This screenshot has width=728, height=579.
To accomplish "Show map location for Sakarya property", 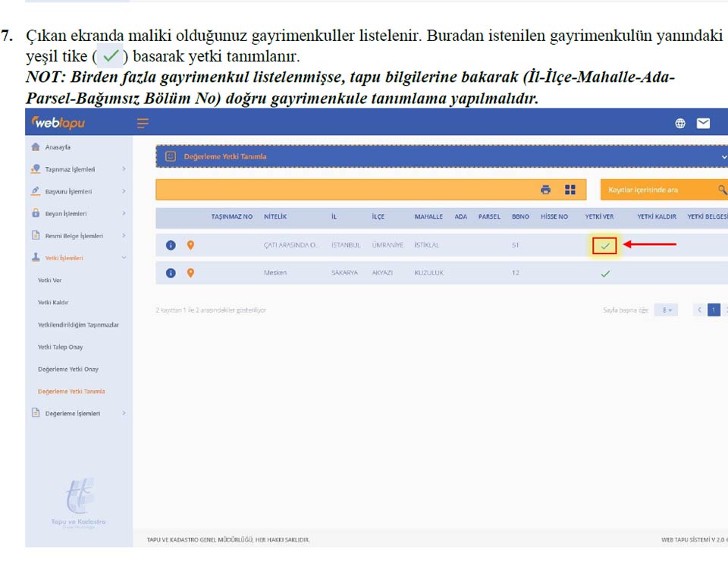I will (190, 273).
